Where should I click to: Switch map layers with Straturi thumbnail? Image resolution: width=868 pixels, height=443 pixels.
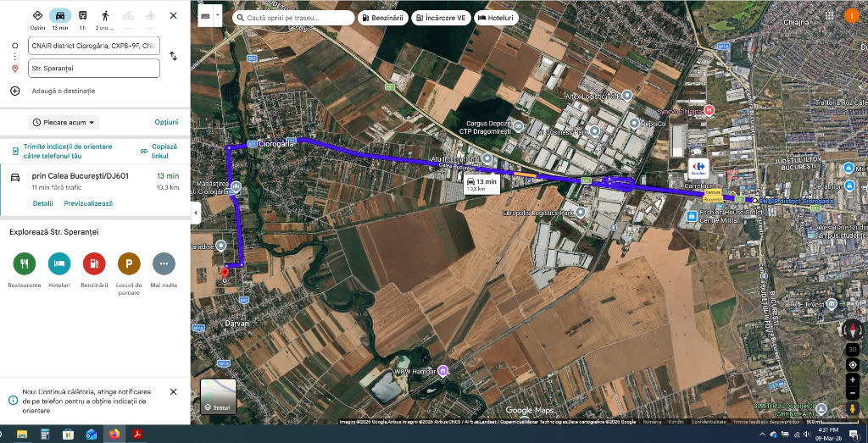point(218,396)
